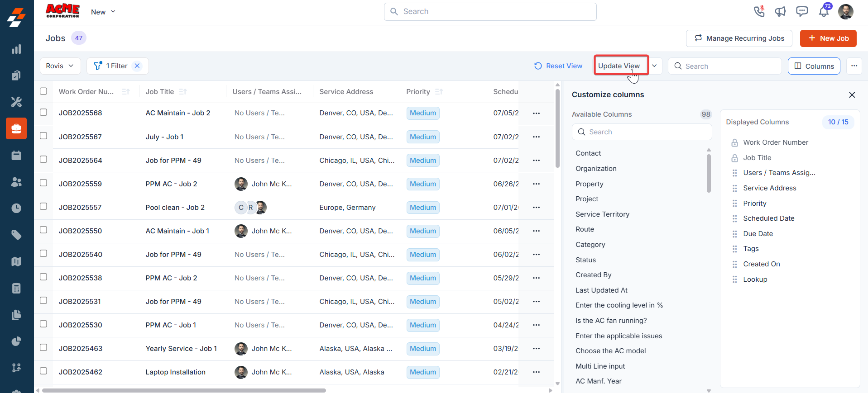Viewport: 868px width, 393px height.
Task: Open the clipboard checklist sidebar icon
Action: point(16,76)
